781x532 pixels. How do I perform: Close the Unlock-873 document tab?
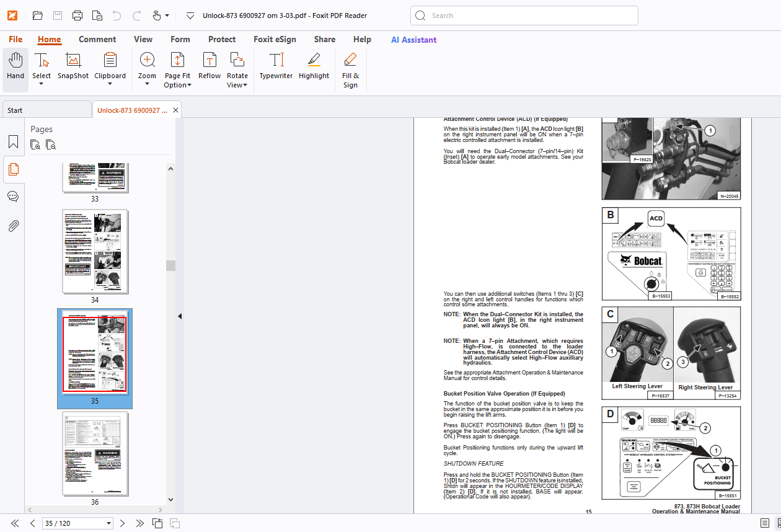176,110
